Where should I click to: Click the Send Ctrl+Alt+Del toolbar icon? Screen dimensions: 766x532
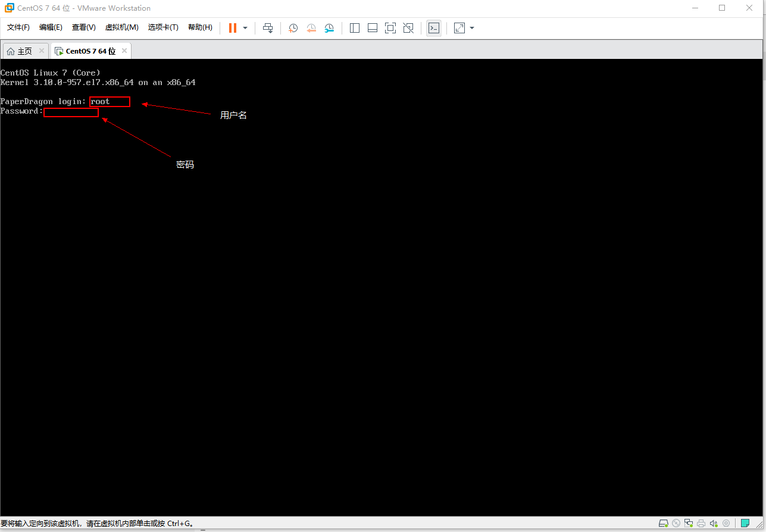coord(268,28)
